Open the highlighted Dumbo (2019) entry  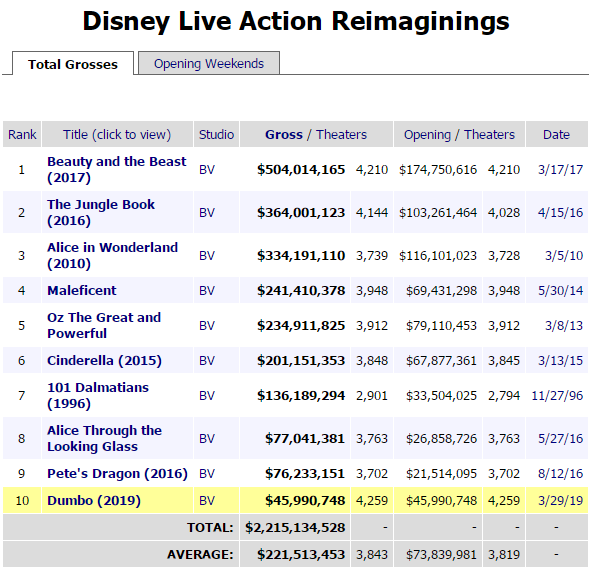click(x=94, y=500)
